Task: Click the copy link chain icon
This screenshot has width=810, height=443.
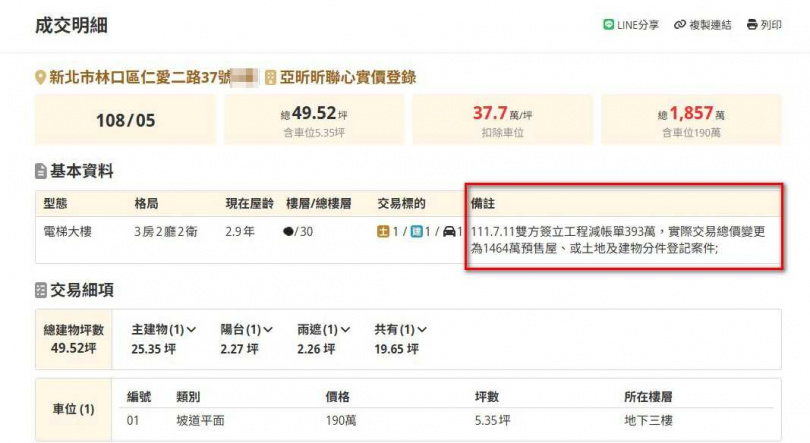Action: pos(680,24)
